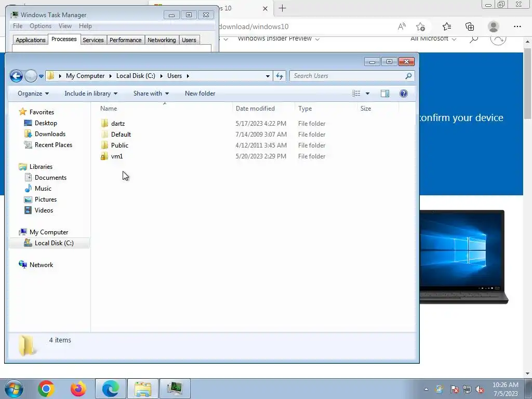Click New folder button
The width and height of the screenshot is (532, 399).
(x=200, y=94)
